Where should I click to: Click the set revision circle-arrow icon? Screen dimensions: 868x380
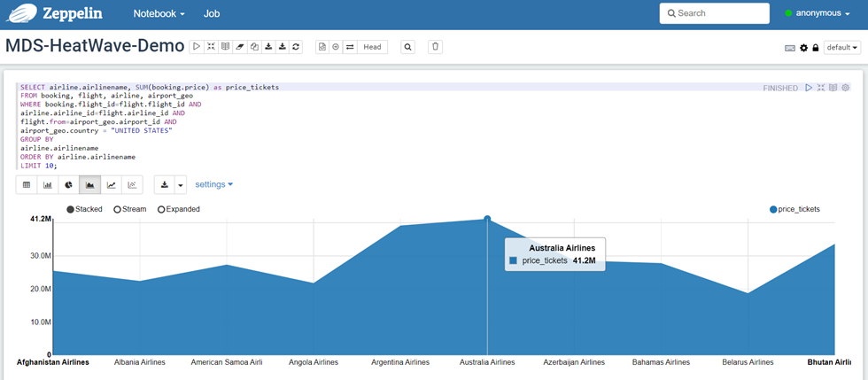coord(336,47)
